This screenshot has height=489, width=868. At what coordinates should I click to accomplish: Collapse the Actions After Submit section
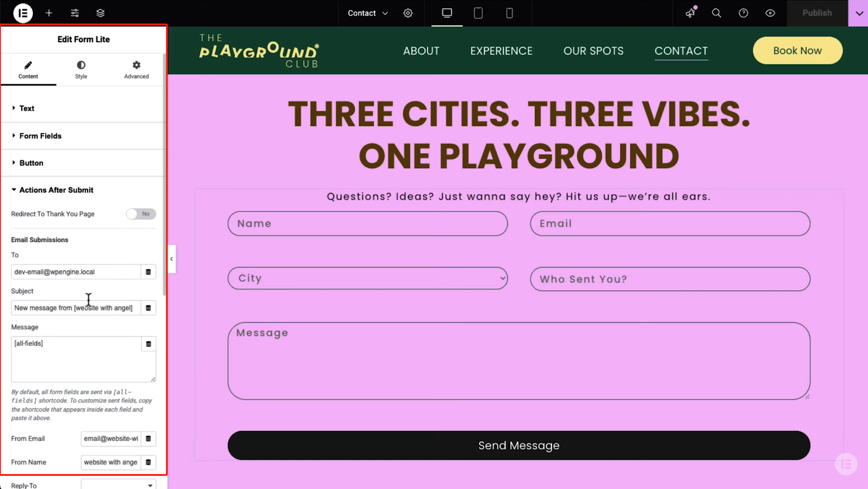pos(56,190)
